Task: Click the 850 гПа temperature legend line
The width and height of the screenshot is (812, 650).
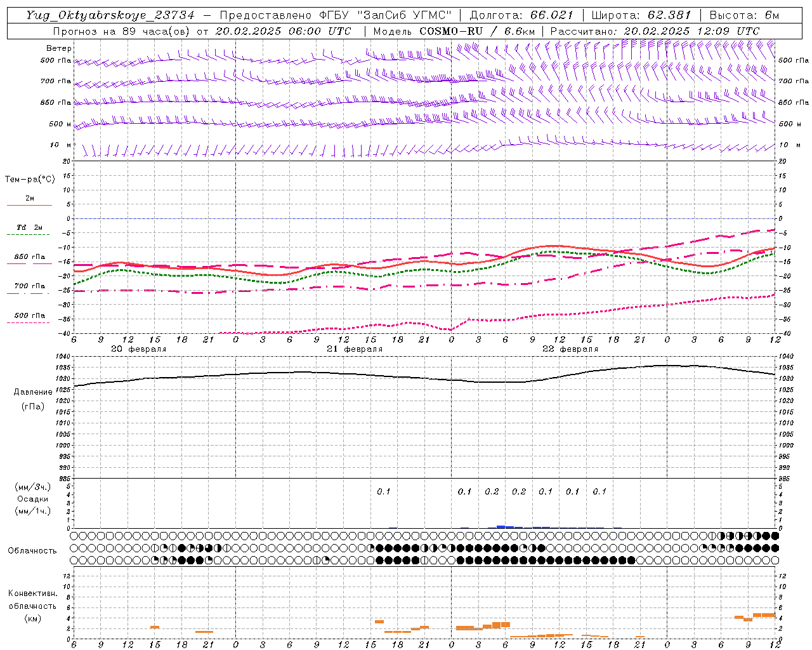Action: (x=29, y=264)
